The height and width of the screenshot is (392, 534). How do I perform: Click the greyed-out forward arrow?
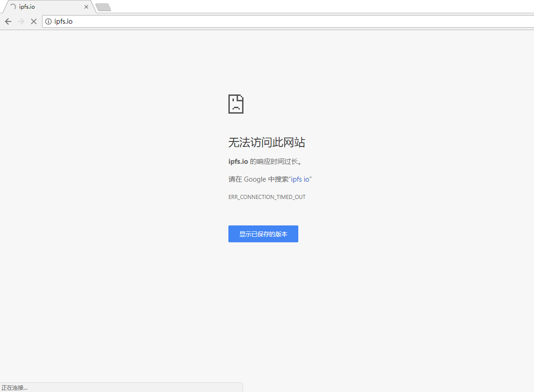click(x=21, y=21)
